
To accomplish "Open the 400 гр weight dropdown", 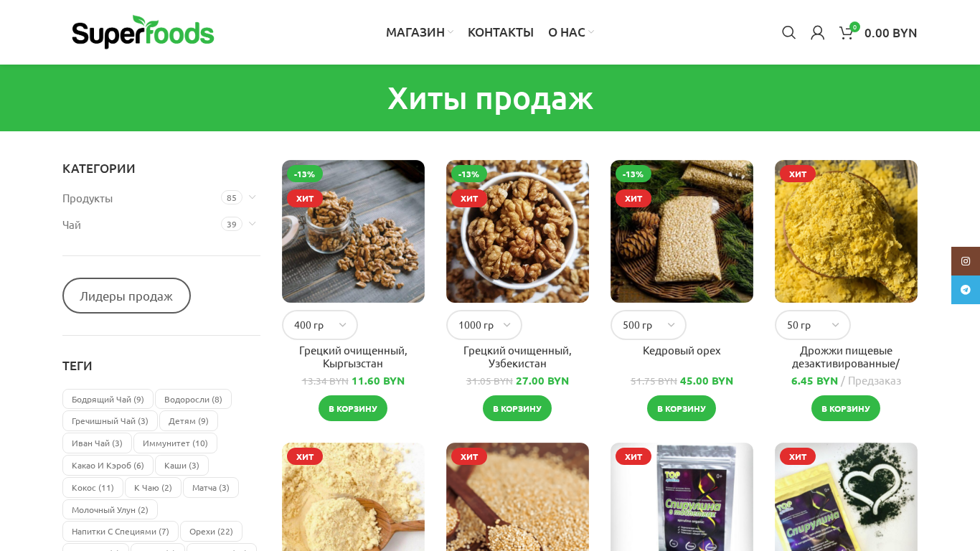I will click(320, 325).
